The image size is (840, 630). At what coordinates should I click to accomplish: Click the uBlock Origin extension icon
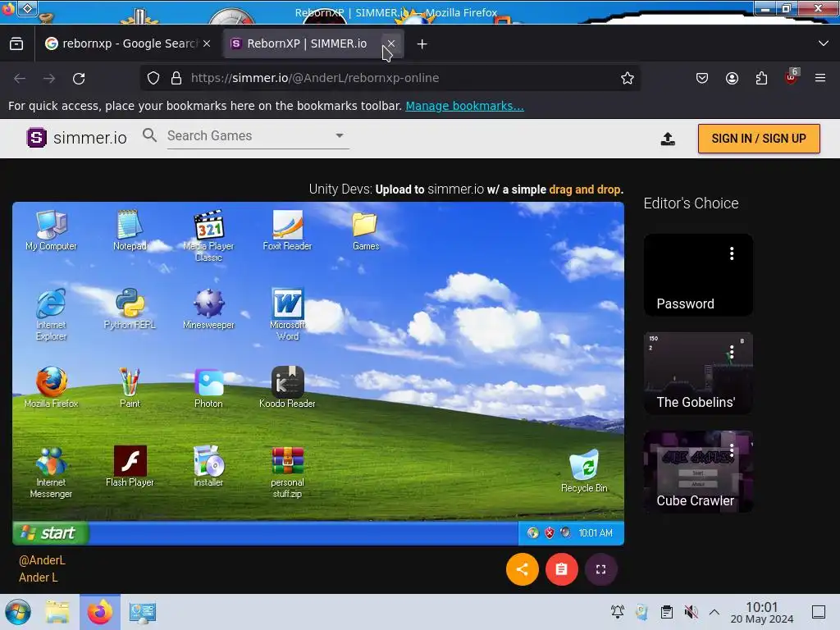point(792,78)
